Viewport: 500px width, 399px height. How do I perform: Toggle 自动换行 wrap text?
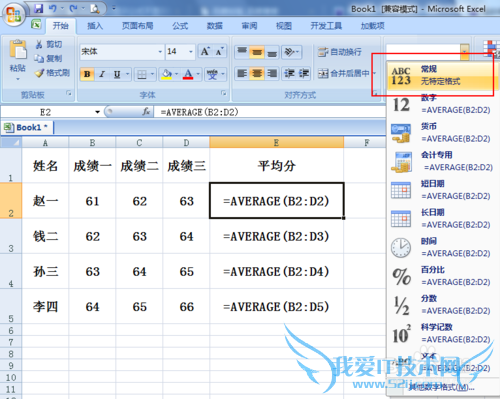pos(339,52)
